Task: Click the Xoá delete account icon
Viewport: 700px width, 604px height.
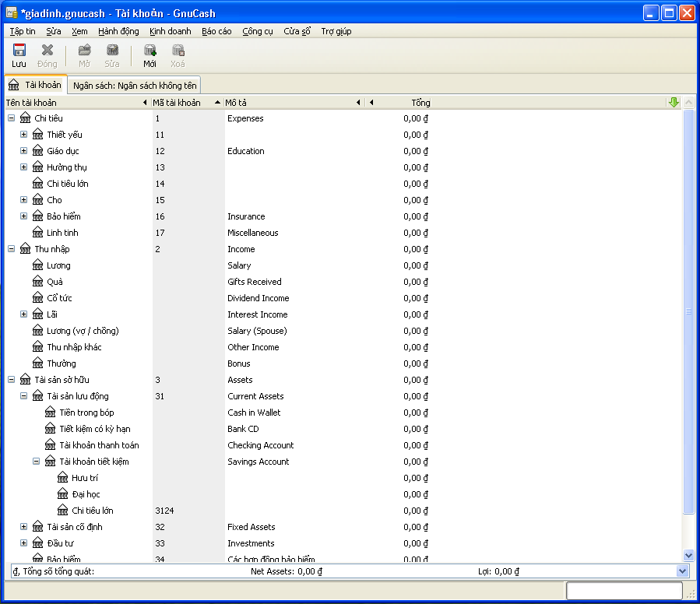Action: pyautogui.click(x=178, y=50)
